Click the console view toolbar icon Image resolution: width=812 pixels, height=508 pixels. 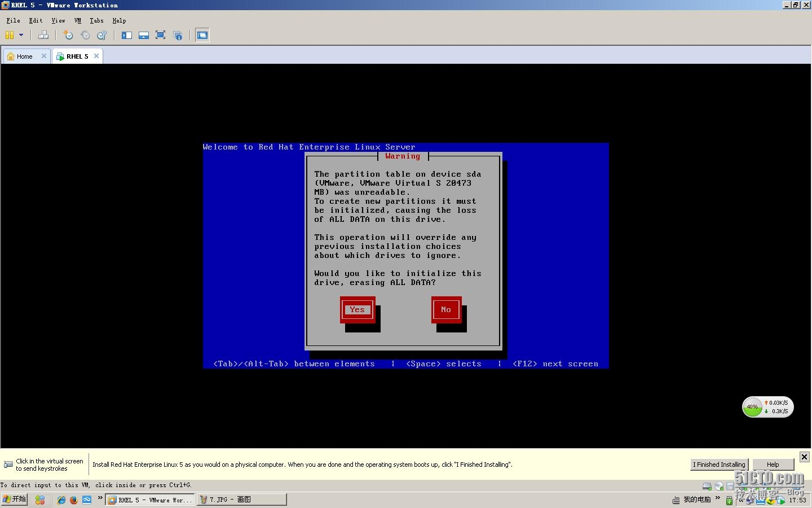(202, 35)
